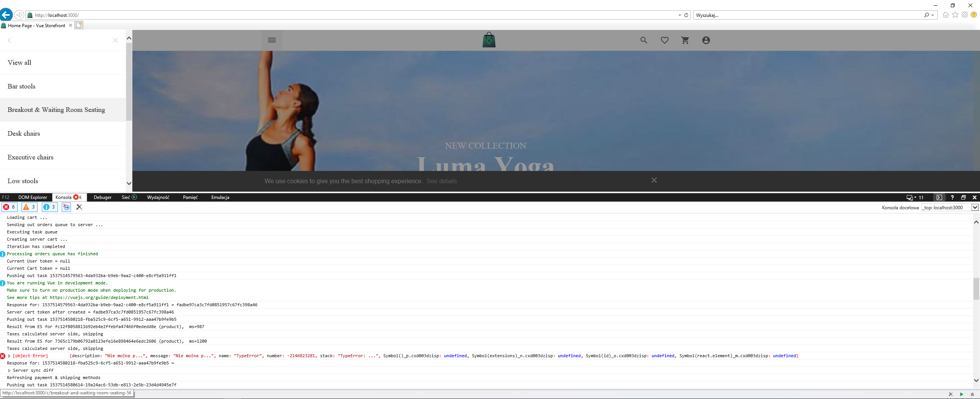Select the Konsola tab
The height and width of the screenshot is (399, 980).
tap(69, 197)
